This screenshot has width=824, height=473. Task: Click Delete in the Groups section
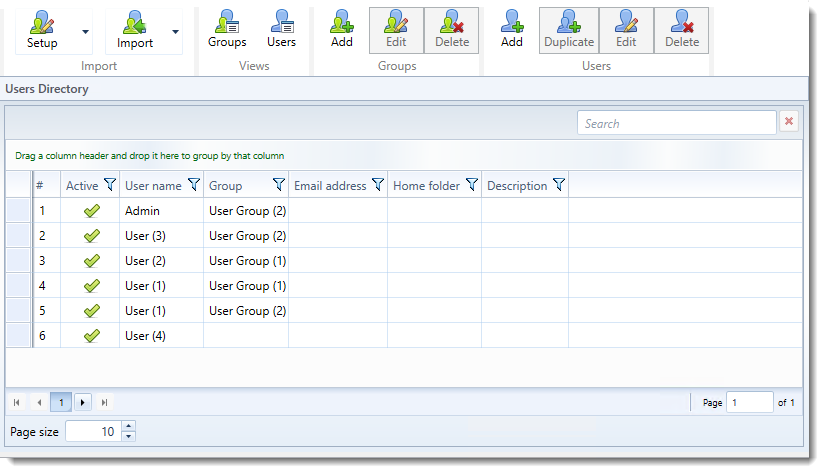click(452, 30)
